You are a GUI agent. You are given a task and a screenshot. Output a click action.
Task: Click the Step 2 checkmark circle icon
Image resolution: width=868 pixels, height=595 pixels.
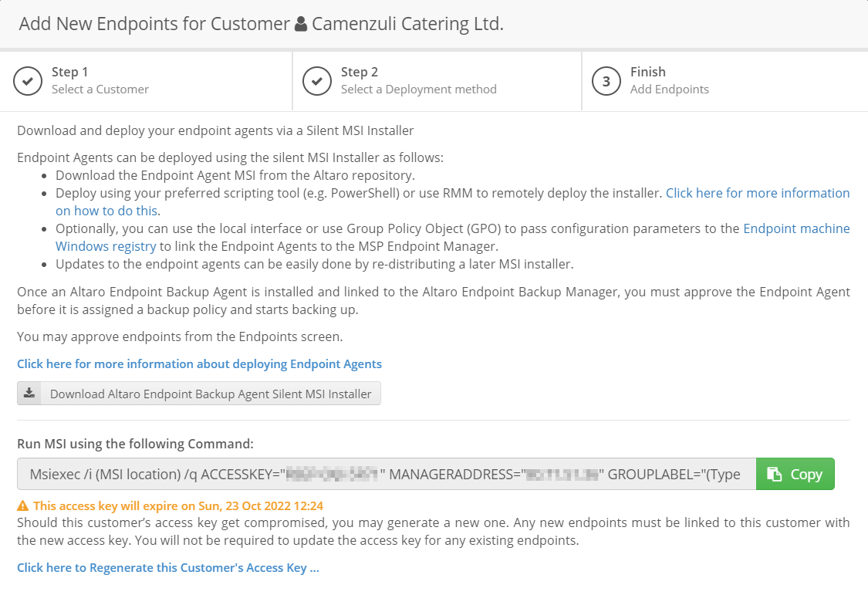[317, 81]
